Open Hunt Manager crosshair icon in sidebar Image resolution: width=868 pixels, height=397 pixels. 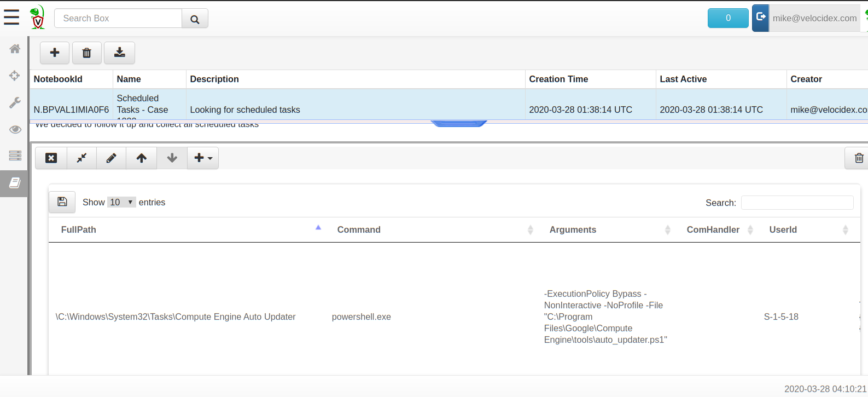15,76
